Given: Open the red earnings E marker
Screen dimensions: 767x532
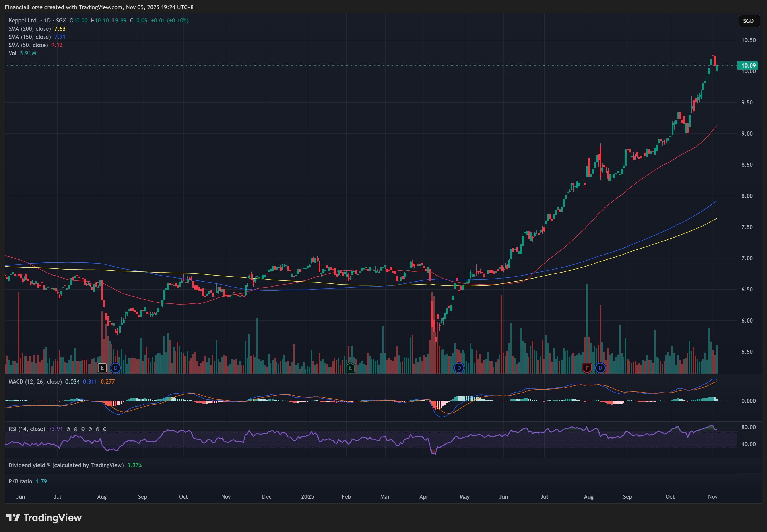Looking at the screenshot, I should (x=586, y=368).
